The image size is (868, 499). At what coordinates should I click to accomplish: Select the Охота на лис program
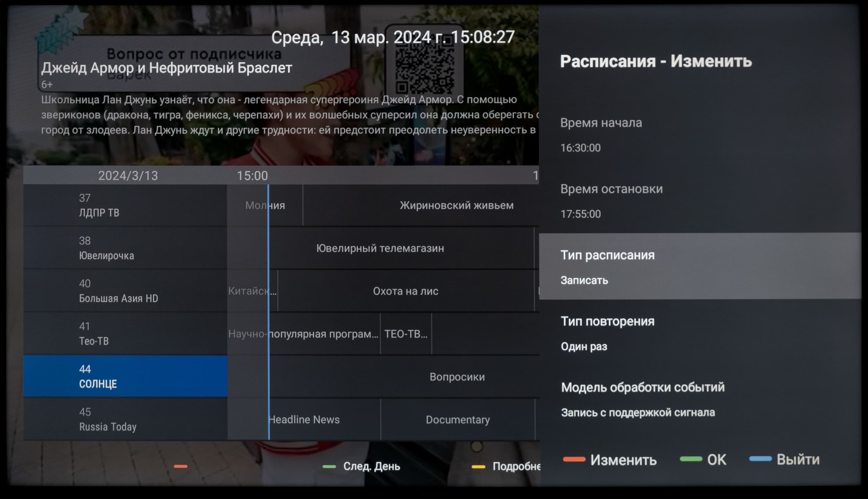(x=406, y=291)
